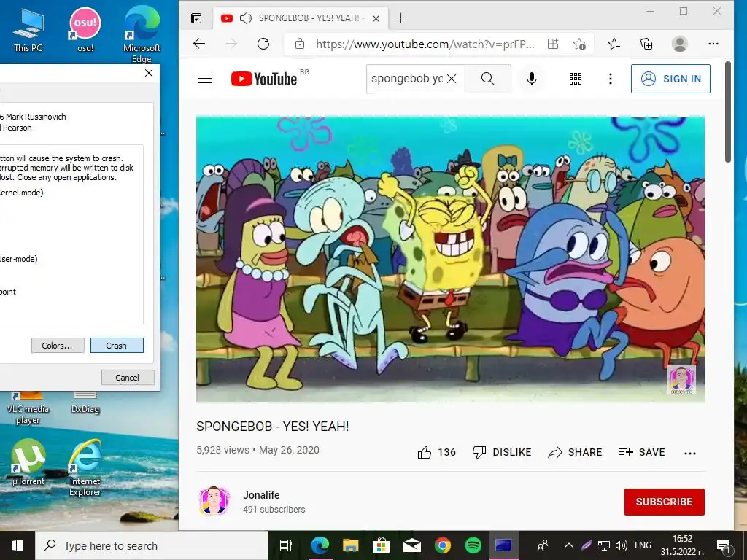The image size is (747, 560).
Task: Click the apps available icon in address bar
Action: (x=553, y=44)
